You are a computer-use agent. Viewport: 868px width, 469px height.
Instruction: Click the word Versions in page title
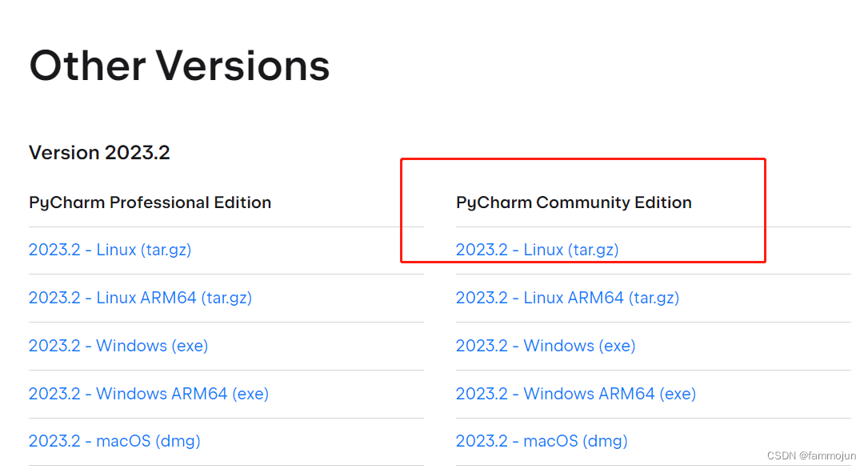coord(242,66)
